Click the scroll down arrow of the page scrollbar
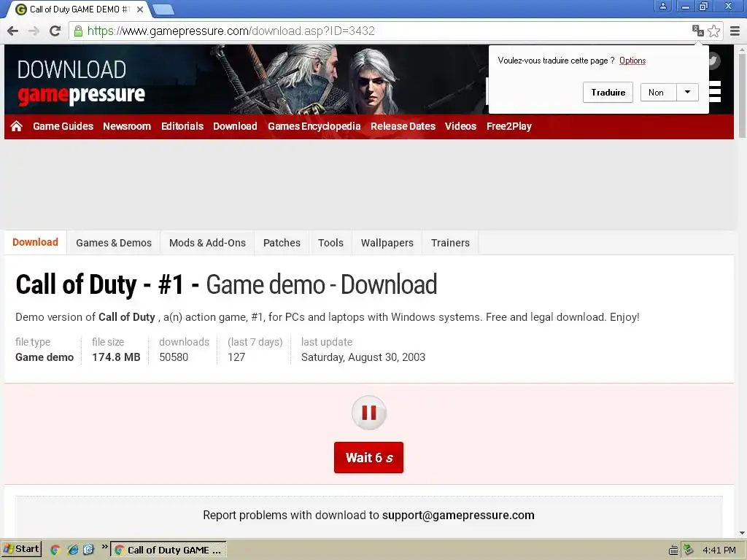747x560 pixels. coord(742,533)
